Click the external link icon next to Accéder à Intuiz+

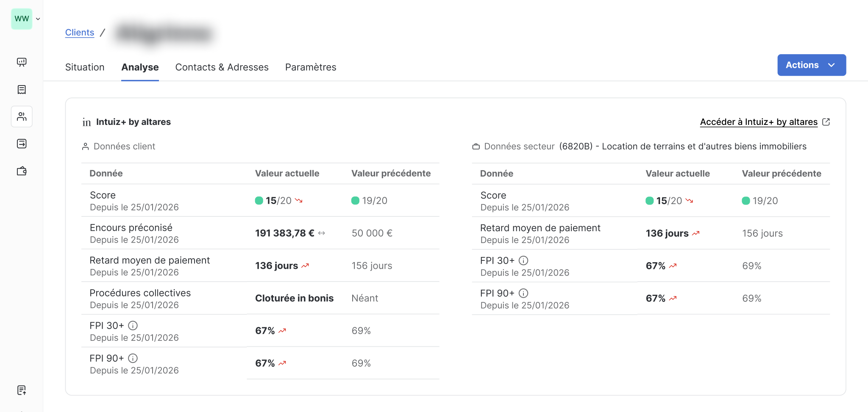[826, 122]
